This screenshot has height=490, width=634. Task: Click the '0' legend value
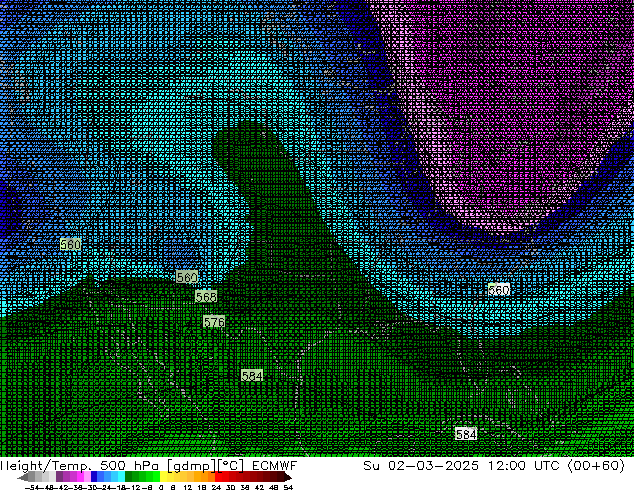tap(161, 487)
